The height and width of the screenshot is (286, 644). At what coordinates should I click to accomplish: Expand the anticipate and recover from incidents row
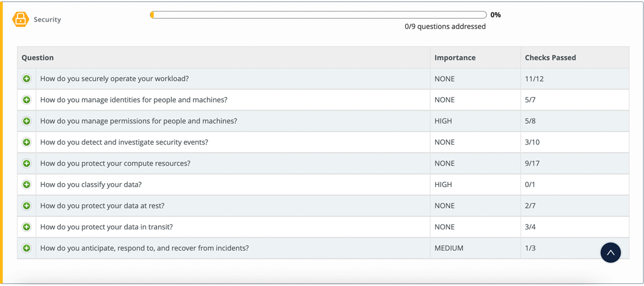pos(26,248)
